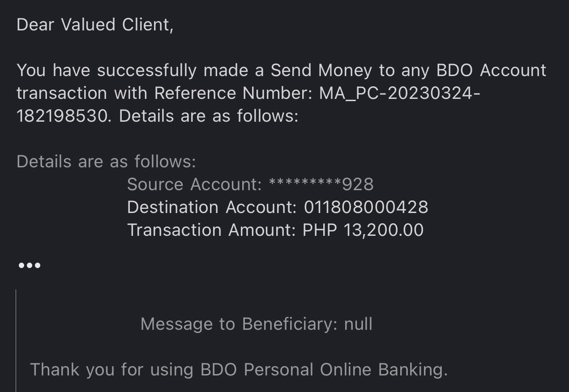
Task: Click the MA_PC-20230324- reference number text
Action: tap(399, 93)
